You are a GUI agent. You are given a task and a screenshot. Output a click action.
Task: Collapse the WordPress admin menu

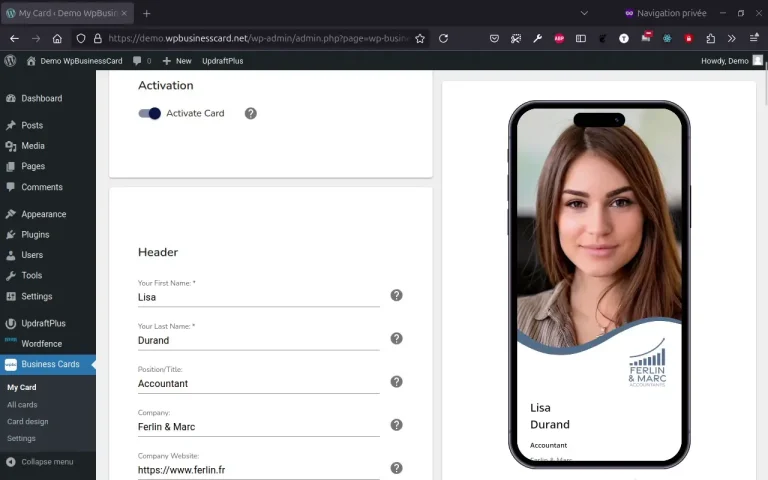[40, 462]
